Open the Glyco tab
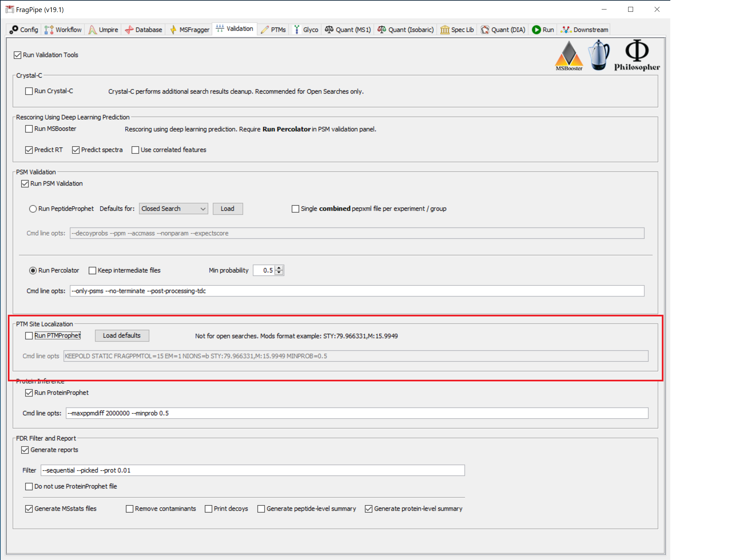 [306, 29]
